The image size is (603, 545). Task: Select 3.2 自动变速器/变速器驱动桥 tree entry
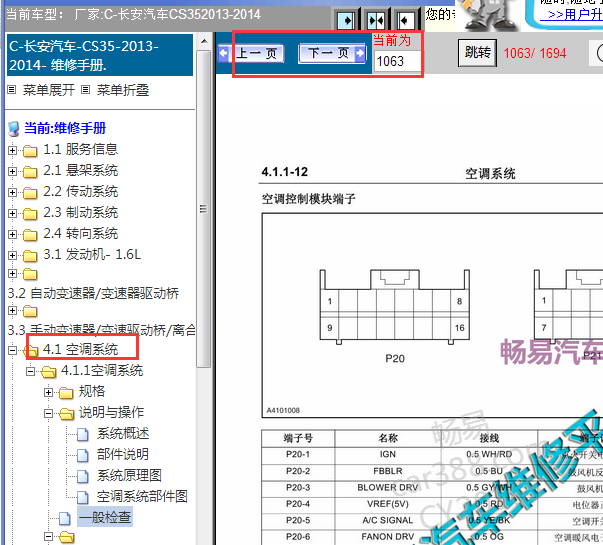[93, 293]
